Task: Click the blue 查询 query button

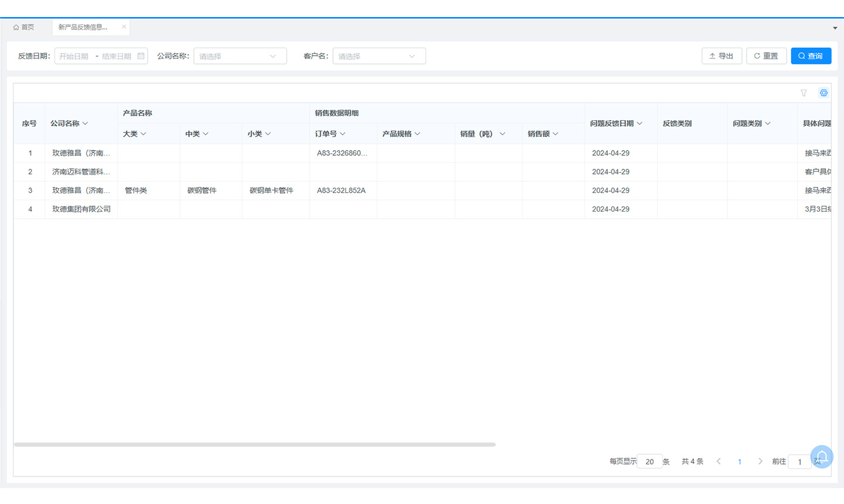Action: point(811,56)
